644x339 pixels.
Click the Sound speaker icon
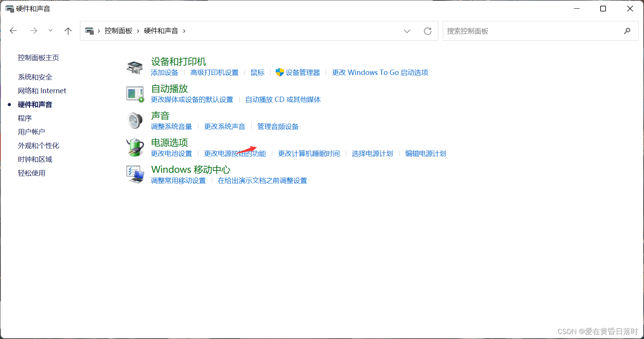click(x=135, y=121)
